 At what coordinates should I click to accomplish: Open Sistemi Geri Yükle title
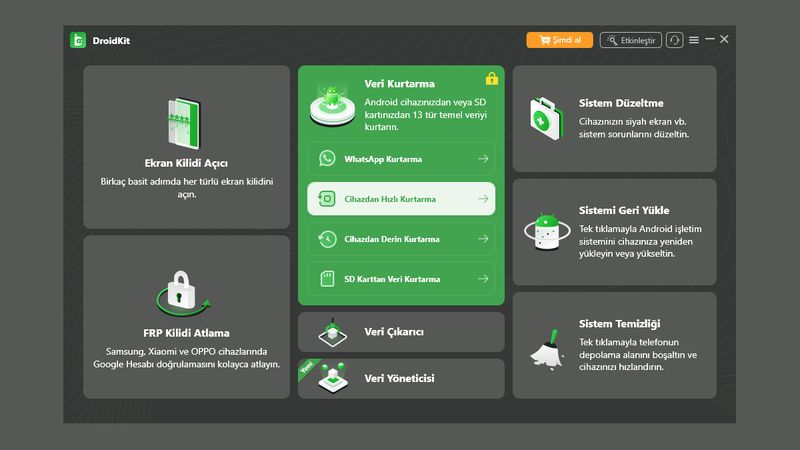[624, 210]
